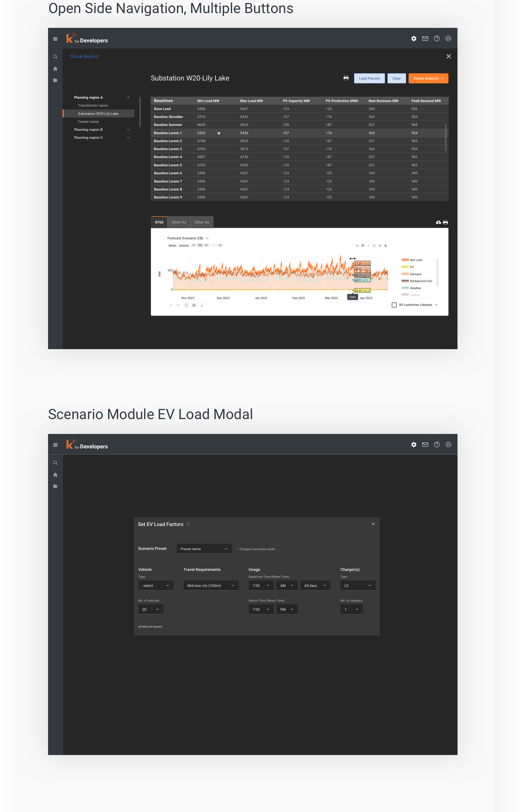Select Feeder name in the side navigation
This screenshot has height=812, width=526.
pyautogui.click(x=88, y=122)
